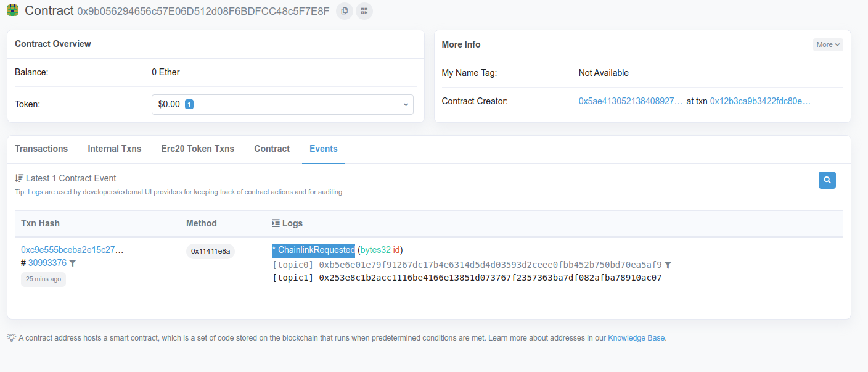The width and height of the screenshot is (868, 372).
Task: Click the contract identicon avatar
Action: coord(12,10)
